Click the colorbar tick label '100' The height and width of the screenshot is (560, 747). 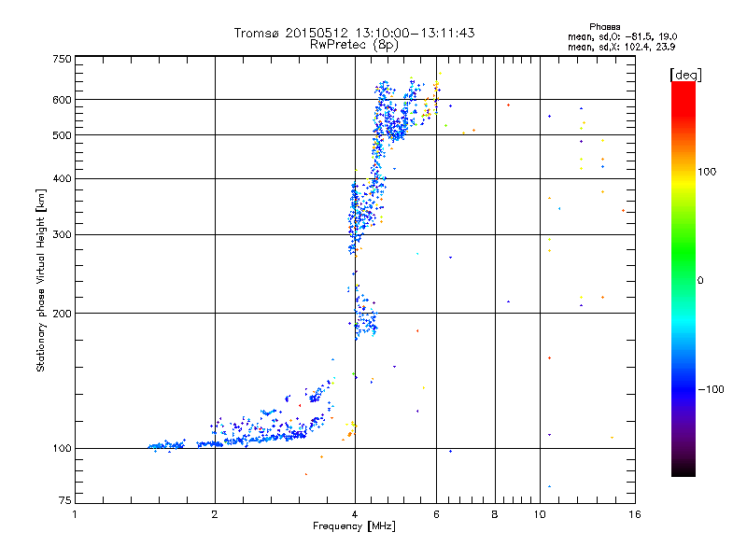click(x=707, y=172)
